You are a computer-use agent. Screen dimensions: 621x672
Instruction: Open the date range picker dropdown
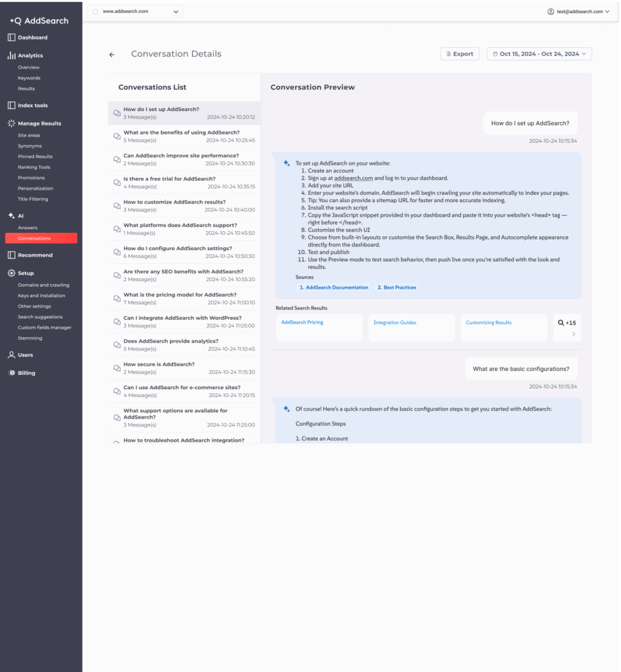point(539,54)
